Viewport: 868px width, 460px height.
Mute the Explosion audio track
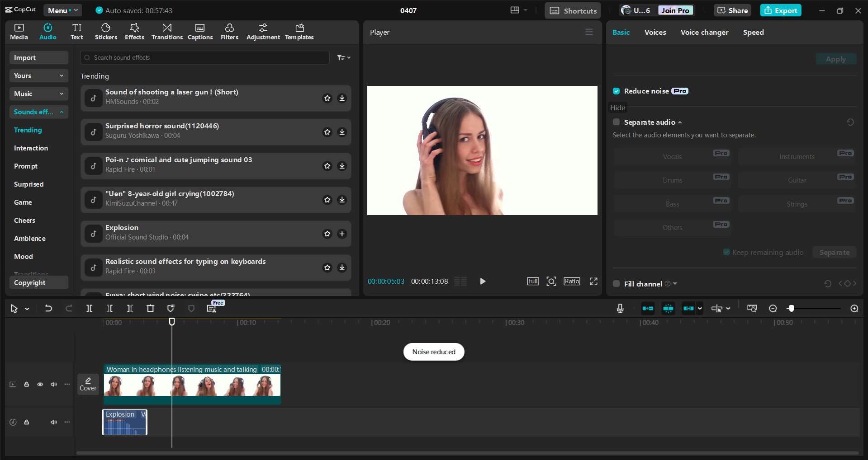(x=54, y=422)
